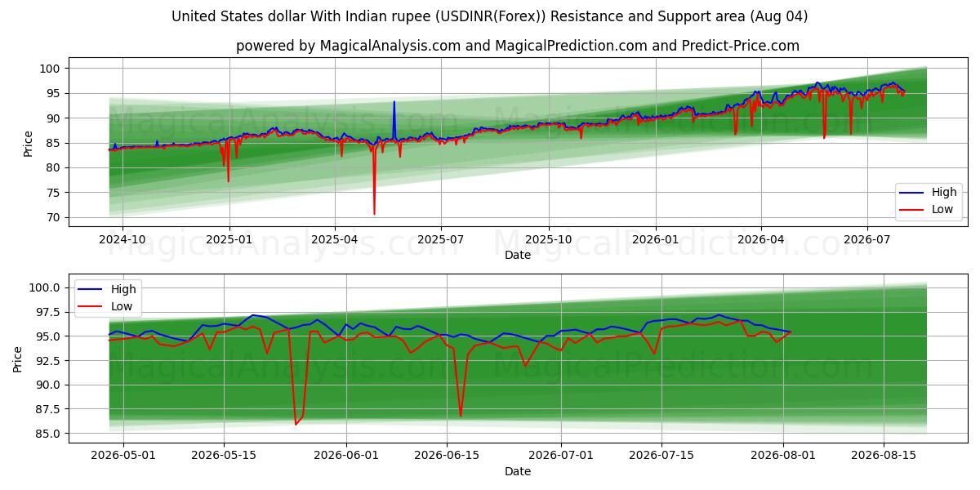The width and height of the screenshot is (980, 490).
Task: Click the '2026-06-01' date tick label
Action: (345, 456)
